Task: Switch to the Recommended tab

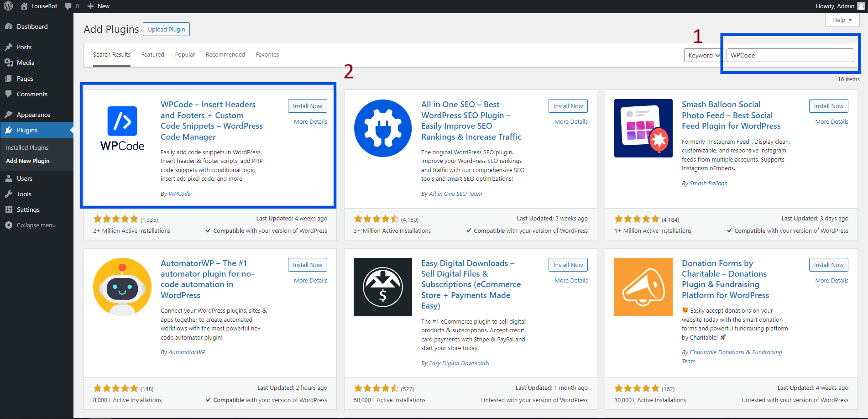Action: (x=225, y=55)
